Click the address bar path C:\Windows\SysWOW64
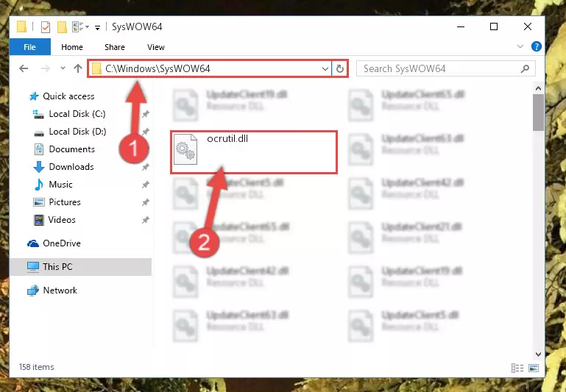The width and height of the screenshot is (566, 392). [x=158, y=68]
